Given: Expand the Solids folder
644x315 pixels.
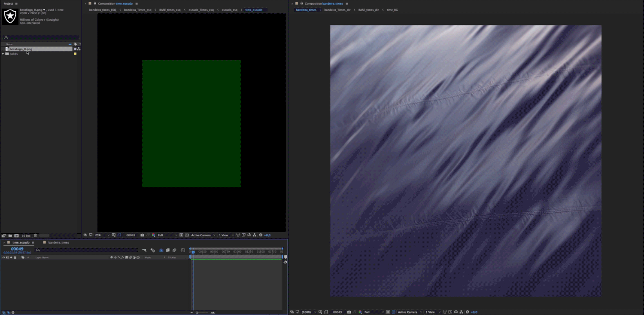Looking at the screenshot, I should 3,54.
